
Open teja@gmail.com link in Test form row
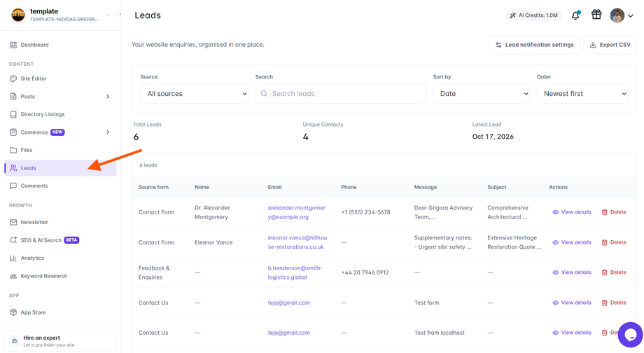(288, 303)
